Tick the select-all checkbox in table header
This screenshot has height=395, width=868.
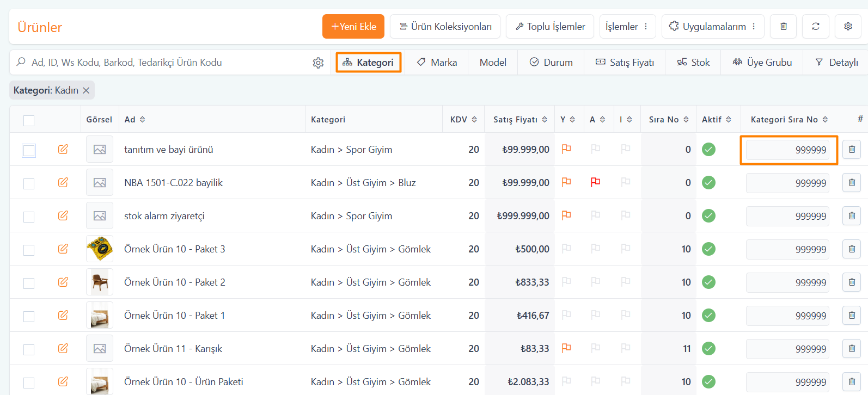point(29,120)
